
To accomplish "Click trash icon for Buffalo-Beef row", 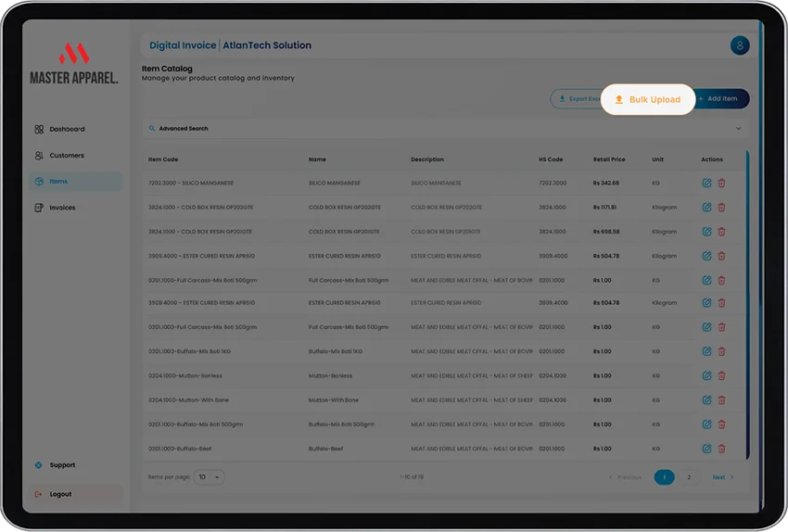I will point(721,449).
